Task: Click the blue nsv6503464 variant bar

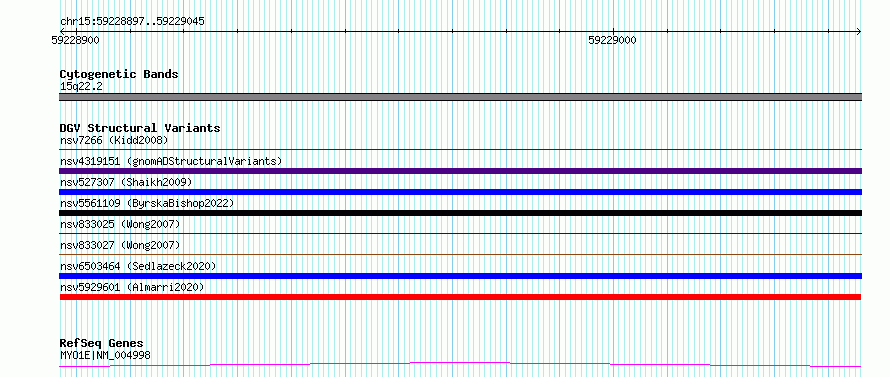Action: click(460, 276)
